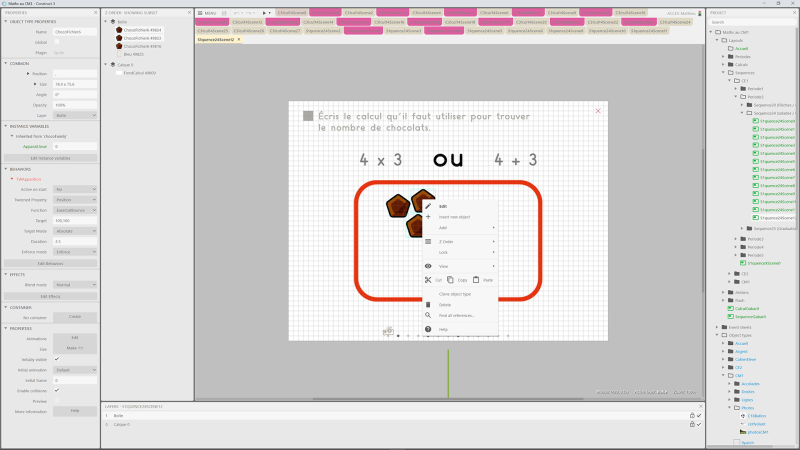Toggle the Preview checkbox in properties
The image size is (800, 450).
[x=57, y=401]
